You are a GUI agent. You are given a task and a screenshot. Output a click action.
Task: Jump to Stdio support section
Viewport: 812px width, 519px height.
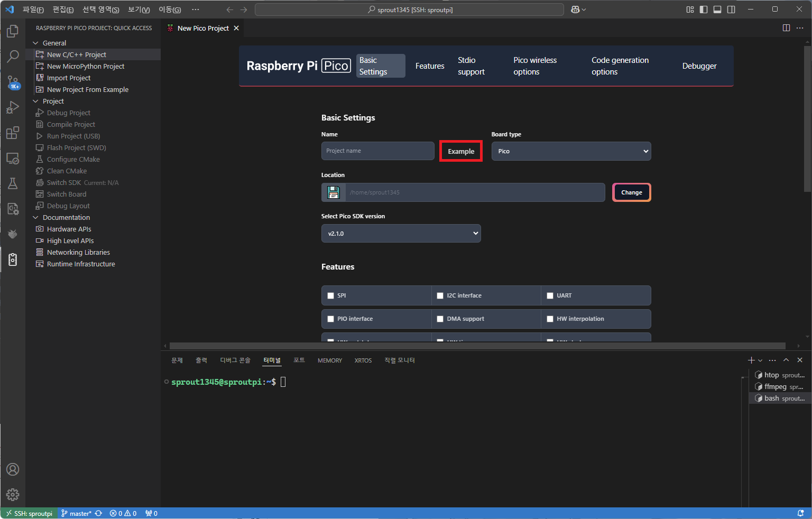point(471,66)
